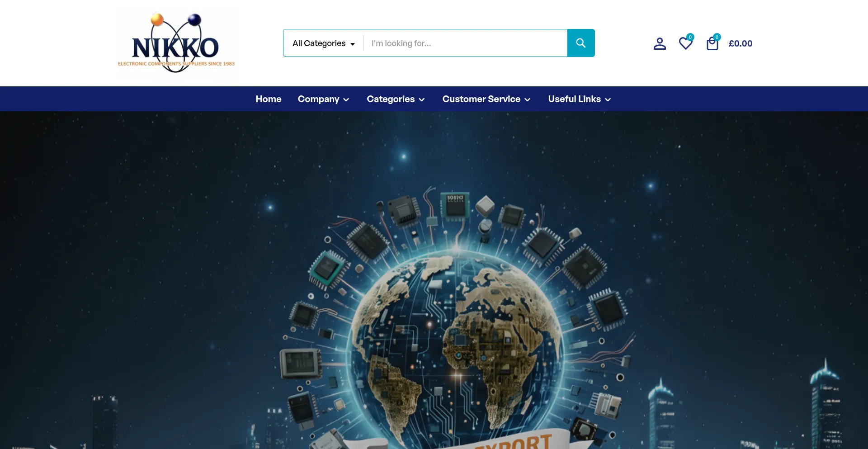Viewport: 868px width, 449px height.
Task: Expand the chevron next to Categories
Action: click(x=422, y=100)
